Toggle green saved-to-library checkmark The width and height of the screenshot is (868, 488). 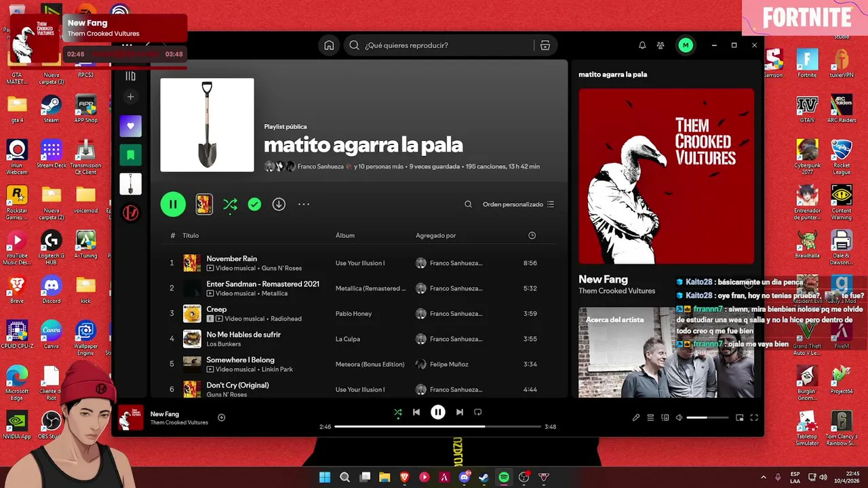pos(254,204)
